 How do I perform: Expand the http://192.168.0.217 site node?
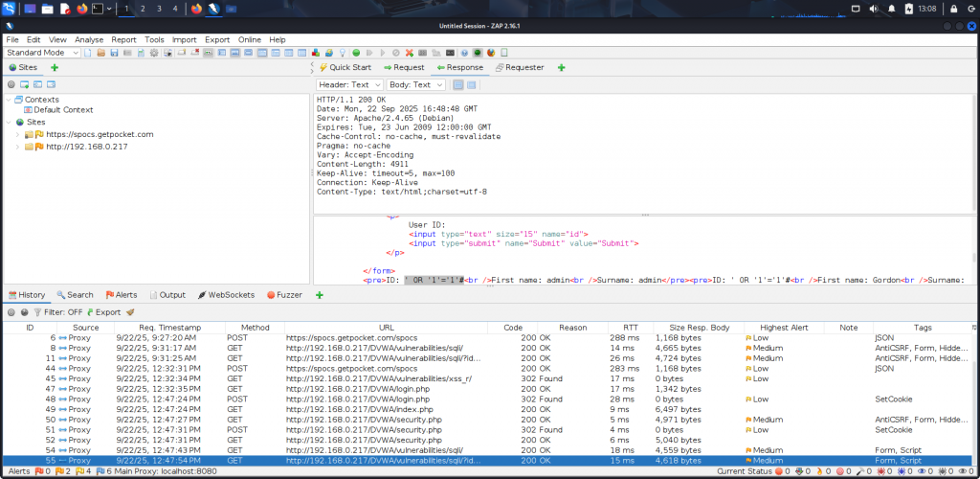pos(18,147)
